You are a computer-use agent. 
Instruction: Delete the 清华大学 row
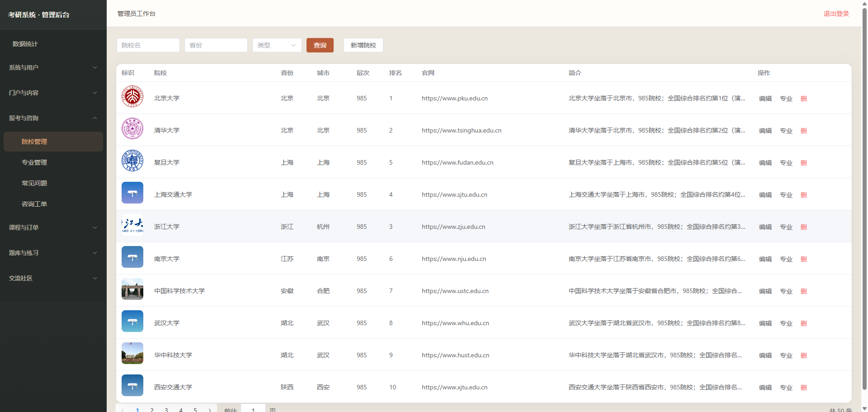pos(803,131)
